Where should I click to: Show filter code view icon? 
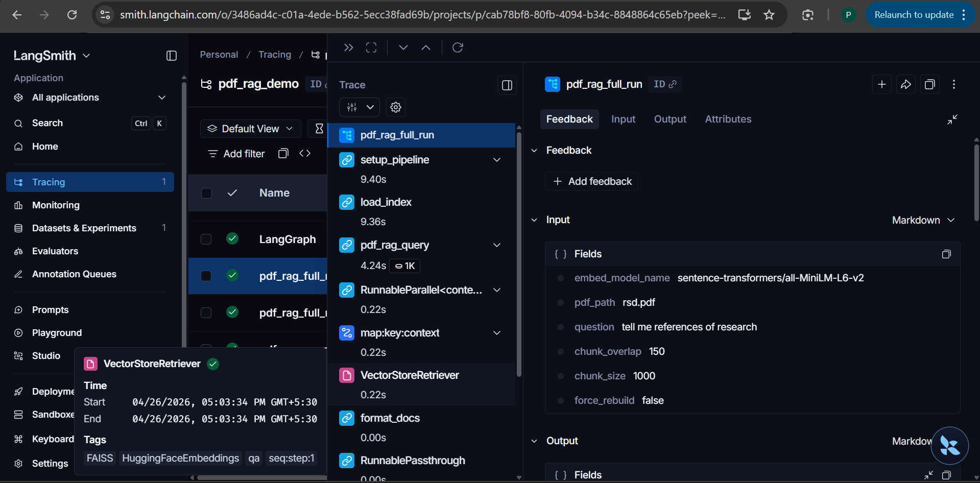coord(305,154)
